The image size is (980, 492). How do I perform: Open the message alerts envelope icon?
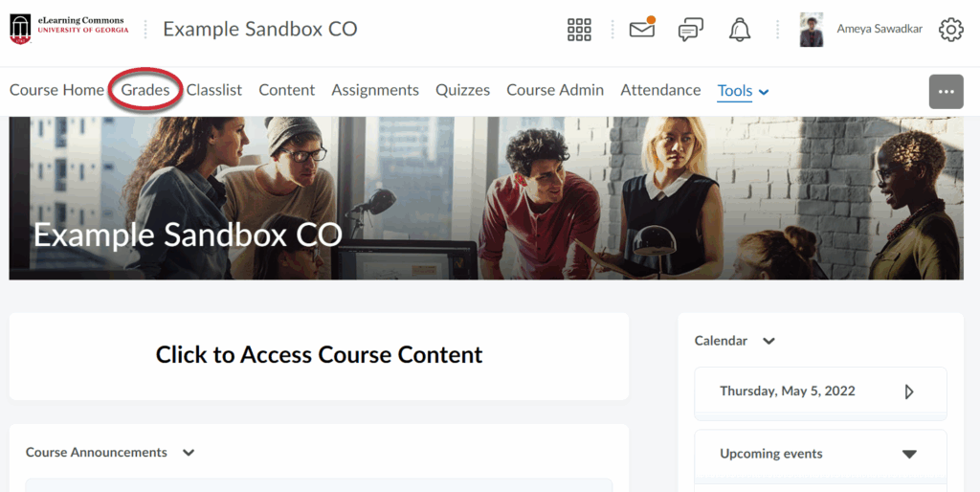coord(641,30)
